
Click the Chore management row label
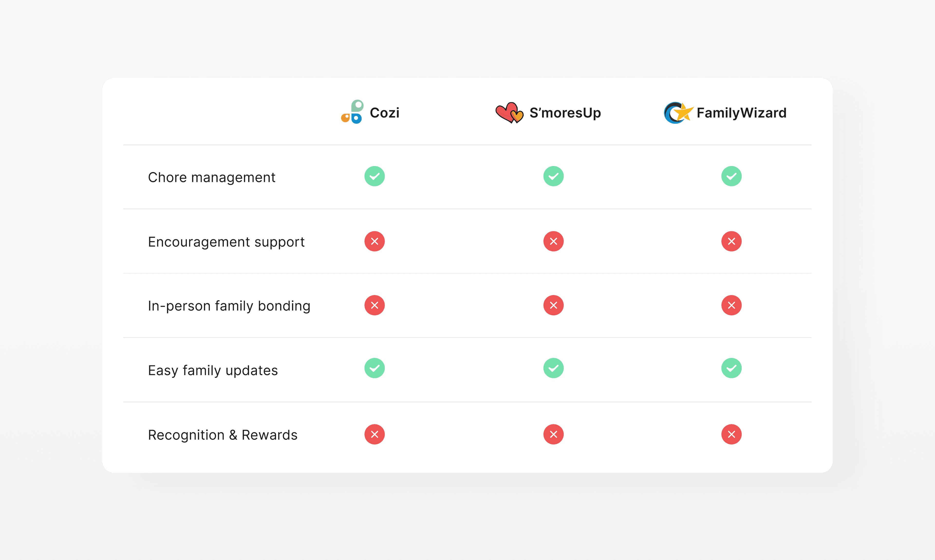pos(211,177)
